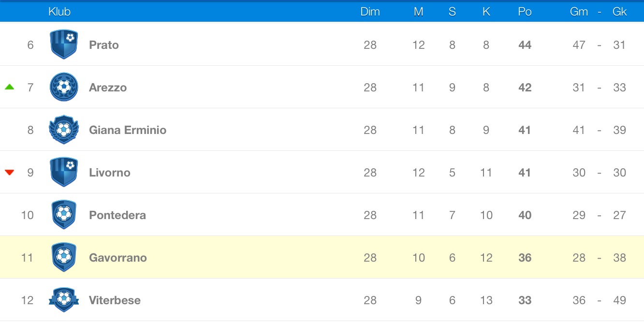Open the Livorno team name link
This screenshot has width=644, height=324.
(x=110, y=173)
